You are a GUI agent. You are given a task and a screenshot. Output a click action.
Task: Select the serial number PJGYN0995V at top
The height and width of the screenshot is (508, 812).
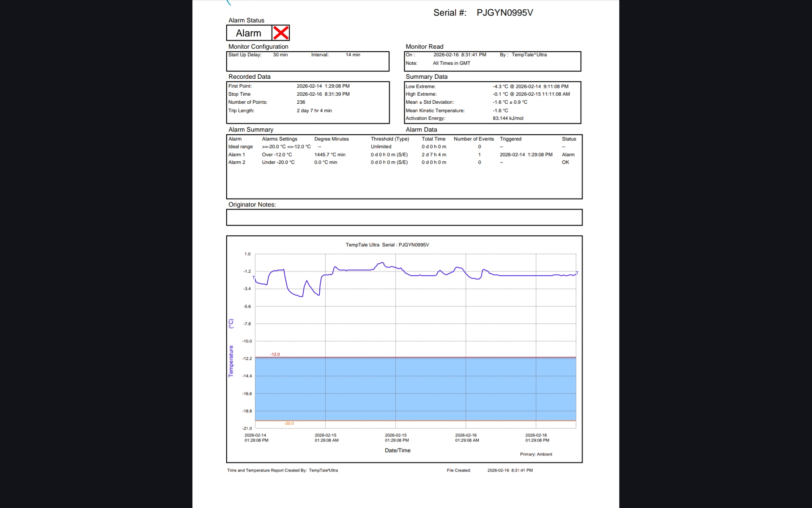pos(505,13)
